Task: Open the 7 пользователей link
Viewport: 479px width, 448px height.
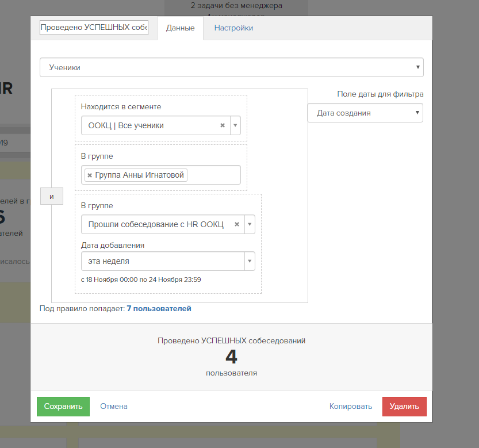Action: point(159,309)
